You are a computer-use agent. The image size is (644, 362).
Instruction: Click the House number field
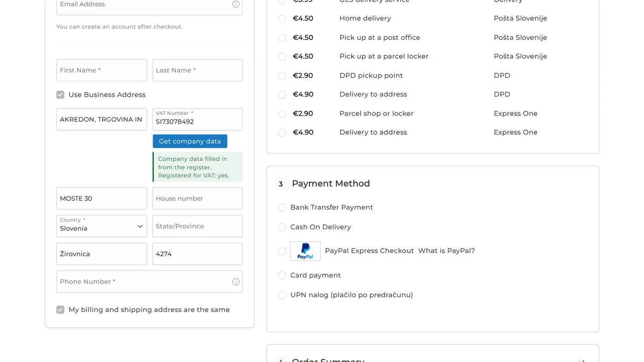point(198,198)
